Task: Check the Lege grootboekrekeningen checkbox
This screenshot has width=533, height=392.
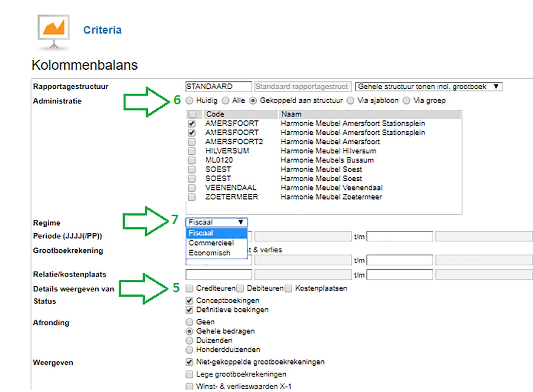Action: (x=189, y=374)
